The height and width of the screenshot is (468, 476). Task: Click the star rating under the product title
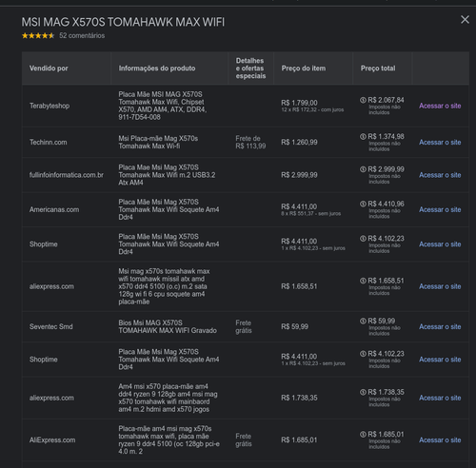point(38,35)
